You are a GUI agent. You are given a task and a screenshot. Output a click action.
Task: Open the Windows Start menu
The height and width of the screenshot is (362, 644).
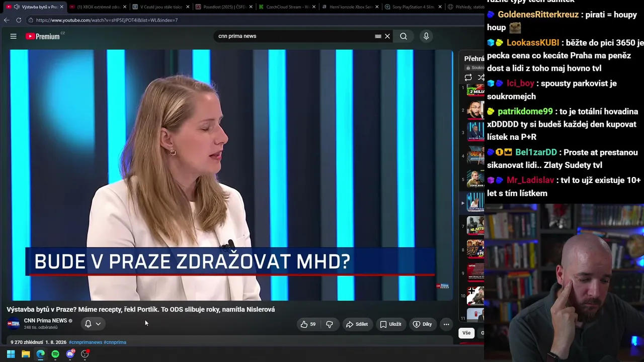pos(11,354)
